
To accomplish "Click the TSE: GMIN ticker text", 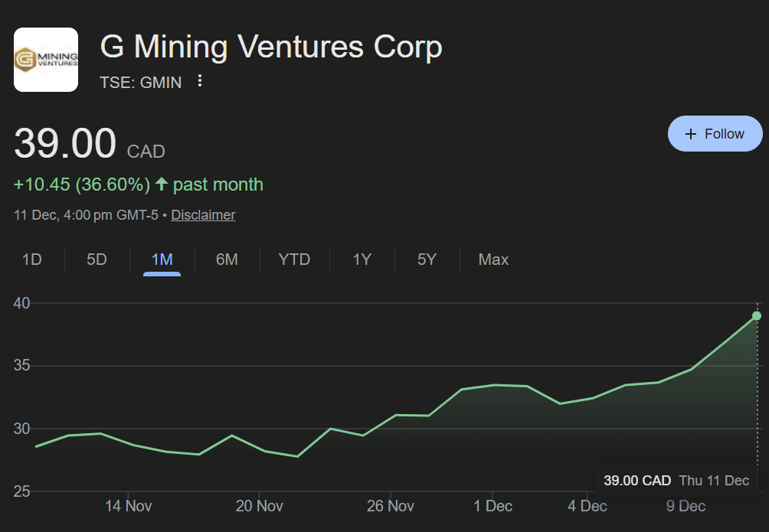I will [141, 82].
